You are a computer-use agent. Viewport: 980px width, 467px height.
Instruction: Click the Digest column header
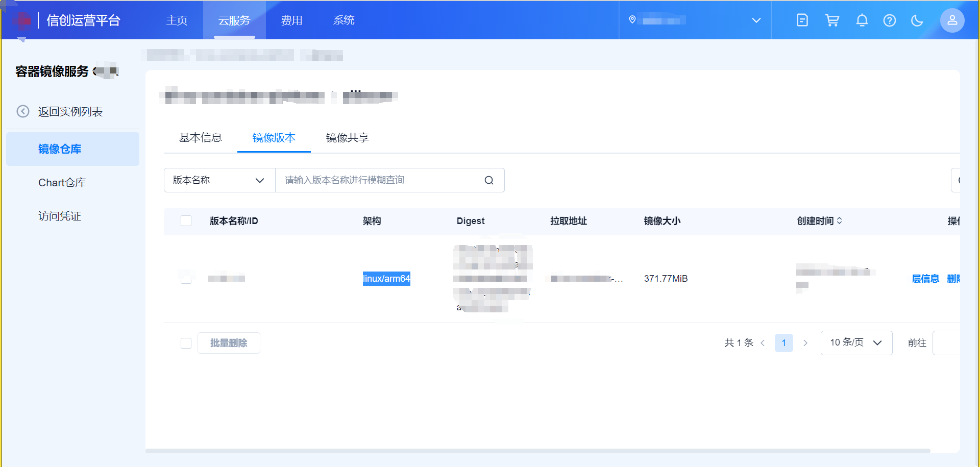[x=471, y=221]
